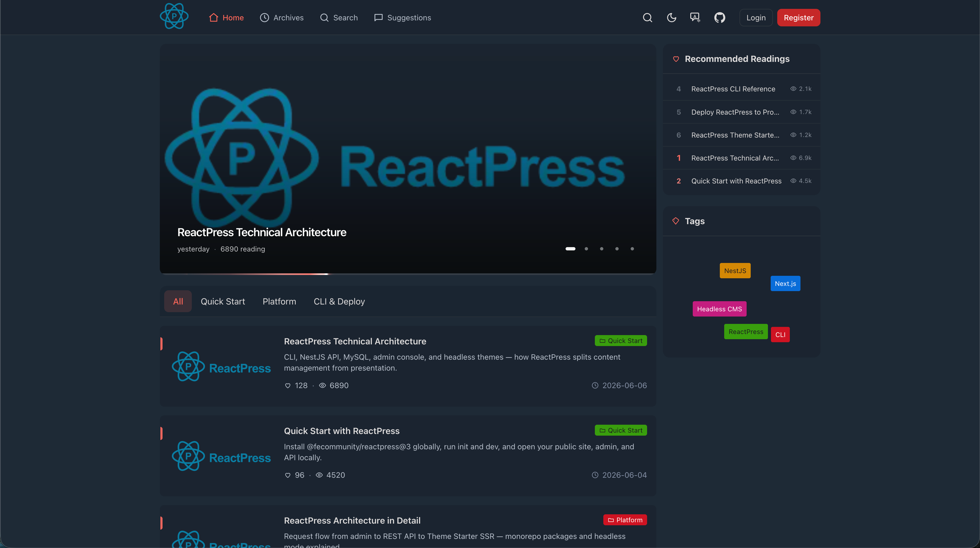The image size is (980, 548).
Task: Open the Archives nav item
Action: tap(281, 18)
